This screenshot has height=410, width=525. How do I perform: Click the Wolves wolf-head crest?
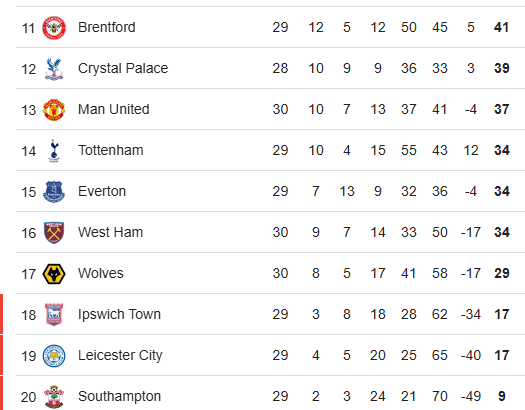(54, 274)
